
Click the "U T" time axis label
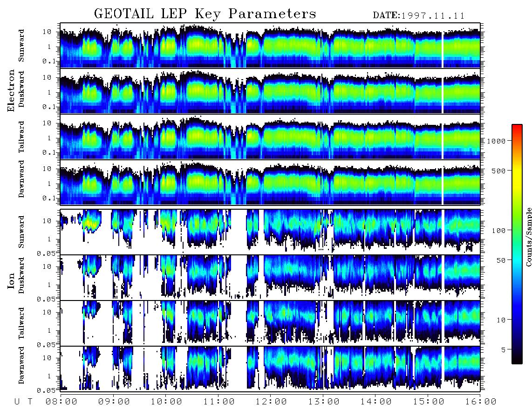(23, 402)
